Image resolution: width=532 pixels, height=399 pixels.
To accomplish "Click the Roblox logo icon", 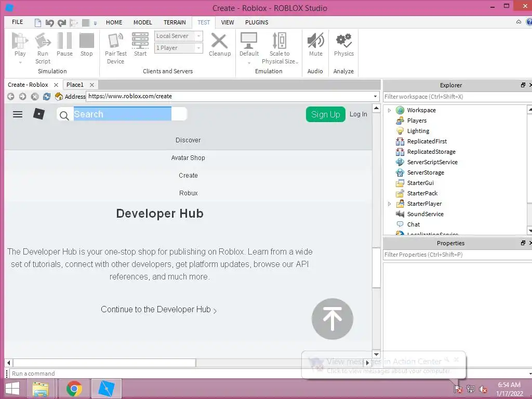I will (38, 114).
